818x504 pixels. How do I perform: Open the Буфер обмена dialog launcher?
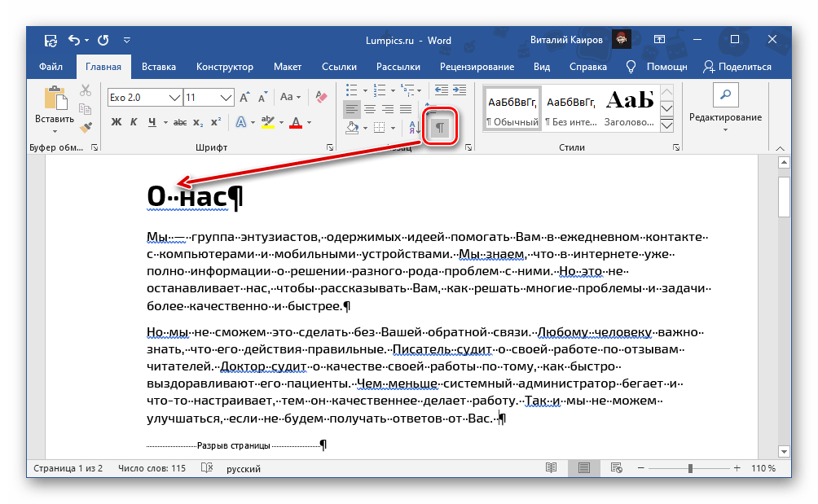coord(95,147)
